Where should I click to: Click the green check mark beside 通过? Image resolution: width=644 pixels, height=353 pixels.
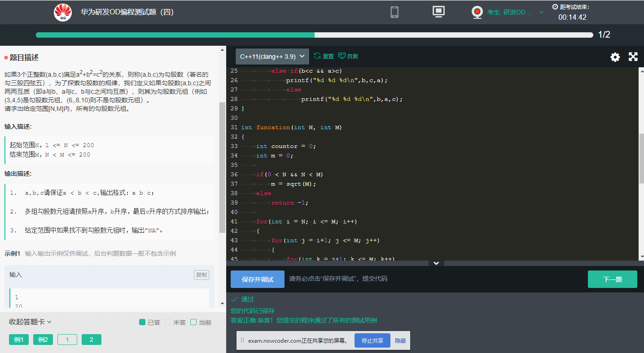(x=234, y=299)
